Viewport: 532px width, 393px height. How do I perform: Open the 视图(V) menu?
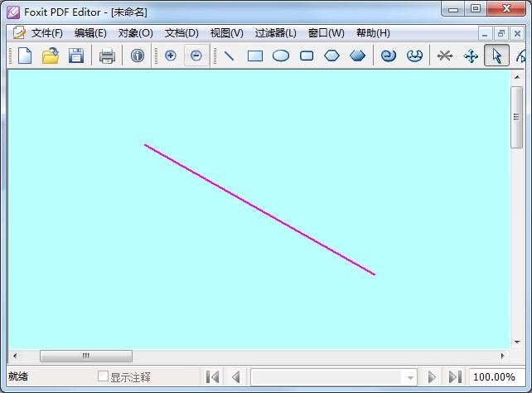point(227,33)
